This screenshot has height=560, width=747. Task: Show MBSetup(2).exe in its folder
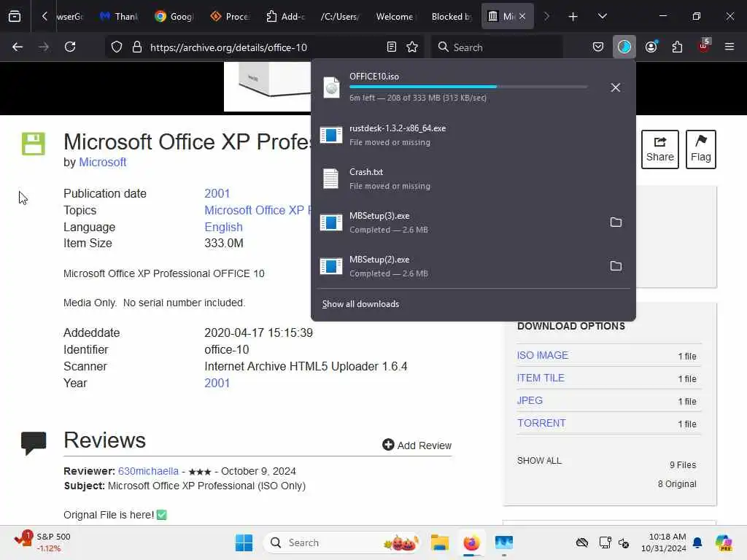pyautogui.click(x=616, y=266)
